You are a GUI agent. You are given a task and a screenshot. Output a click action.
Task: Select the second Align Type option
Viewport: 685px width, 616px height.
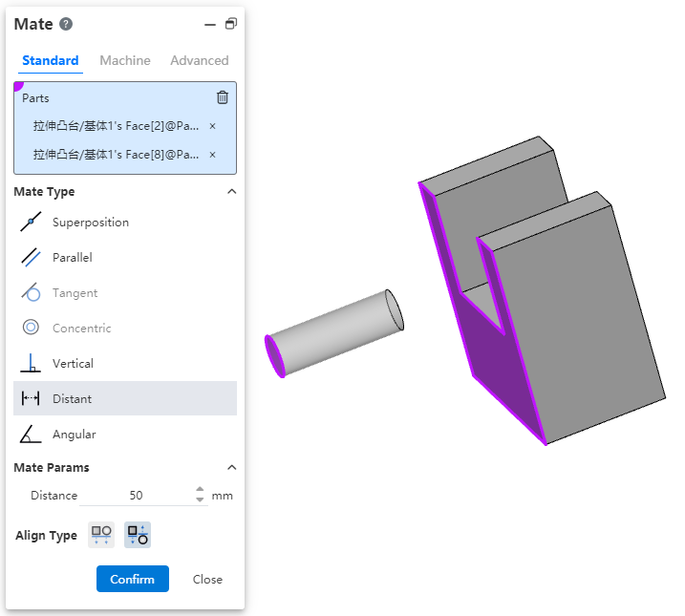[138, 535]
